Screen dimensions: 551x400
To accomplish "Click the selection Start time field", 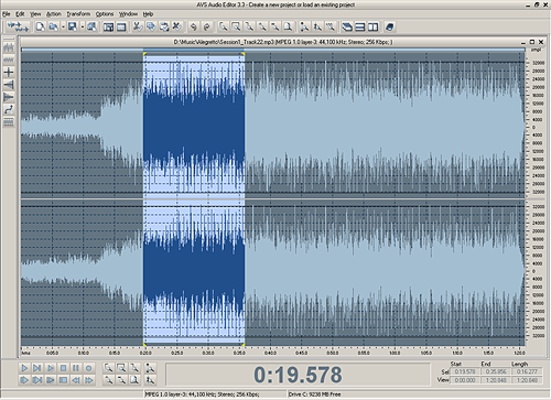I will [465, 372].
